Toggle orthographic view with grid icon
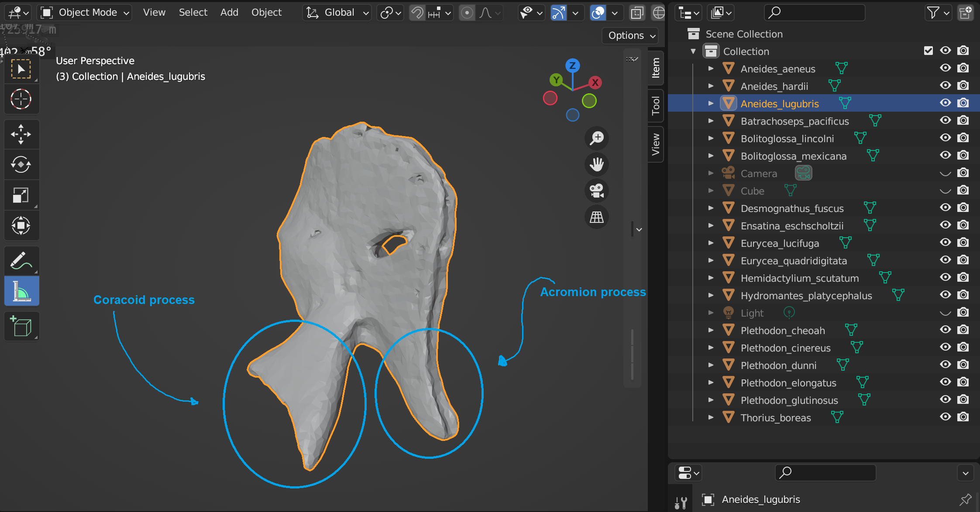980x512 pixels. 596,217
